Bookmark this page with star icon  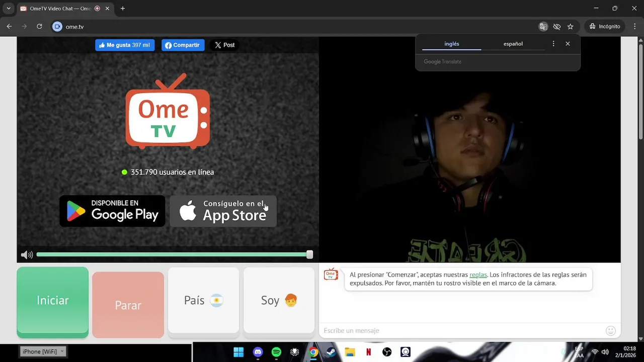click(570, 26)
